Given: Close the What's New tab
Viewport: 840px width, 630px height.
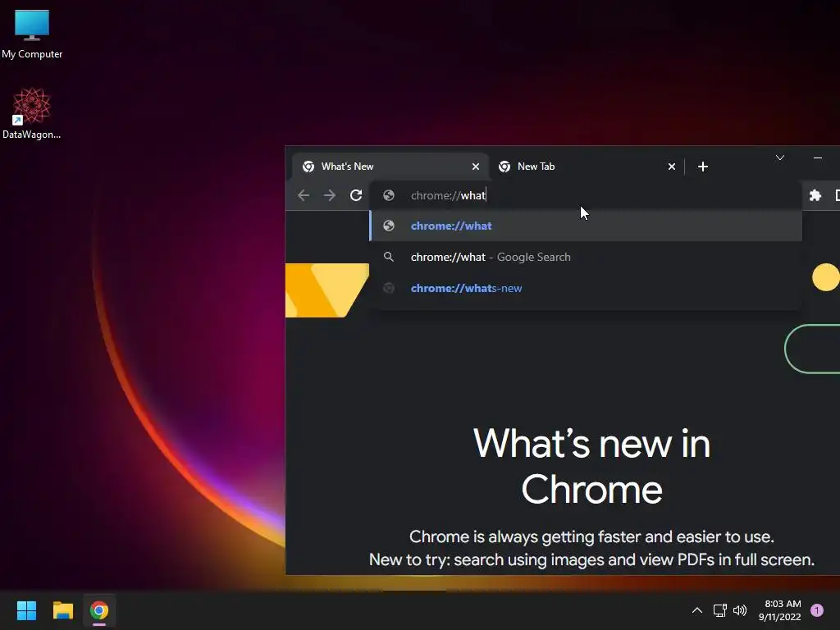Looking at the screenshot, I should [475, 167].
